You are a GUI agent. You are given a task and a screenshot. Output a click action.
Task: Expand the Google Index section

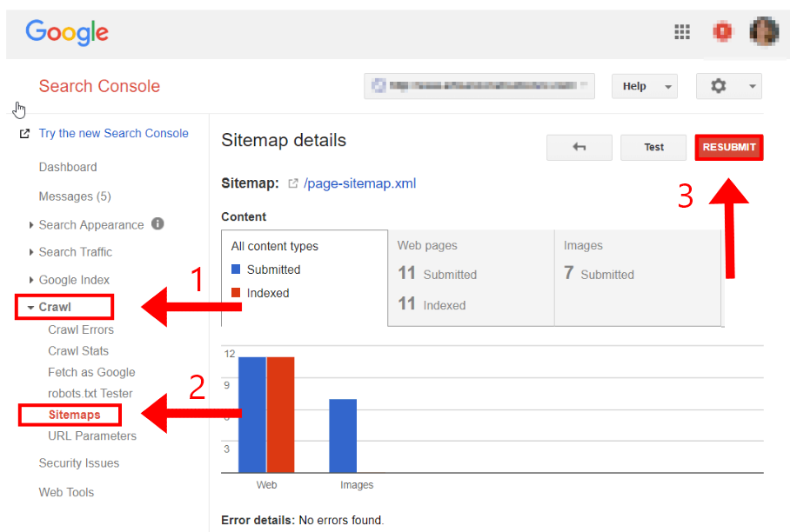tap(31, 280)
